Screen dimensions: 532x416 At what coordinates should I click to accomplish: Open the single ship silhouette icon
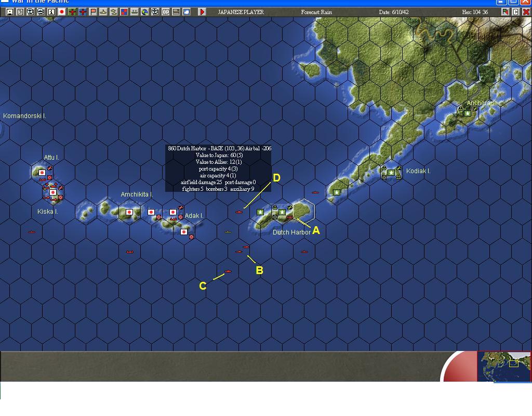point(103,12)
